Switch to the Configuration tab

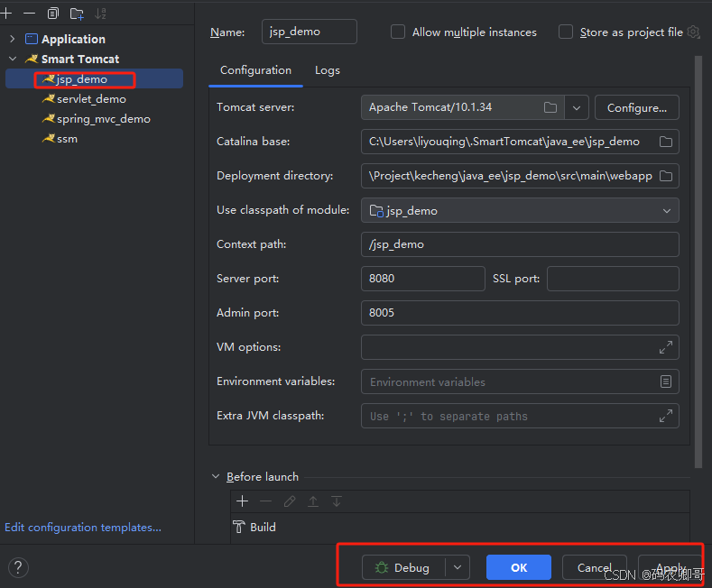[255, 70]
